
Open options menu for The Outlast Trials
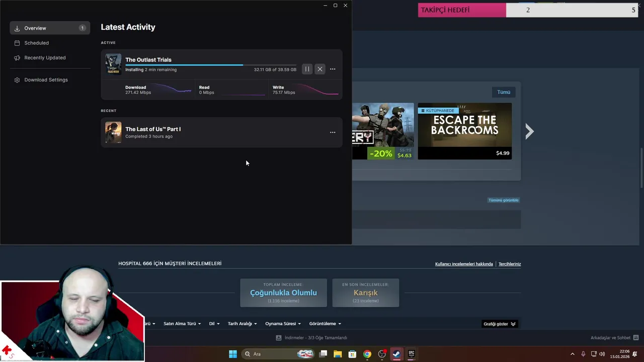coord(333,69)
